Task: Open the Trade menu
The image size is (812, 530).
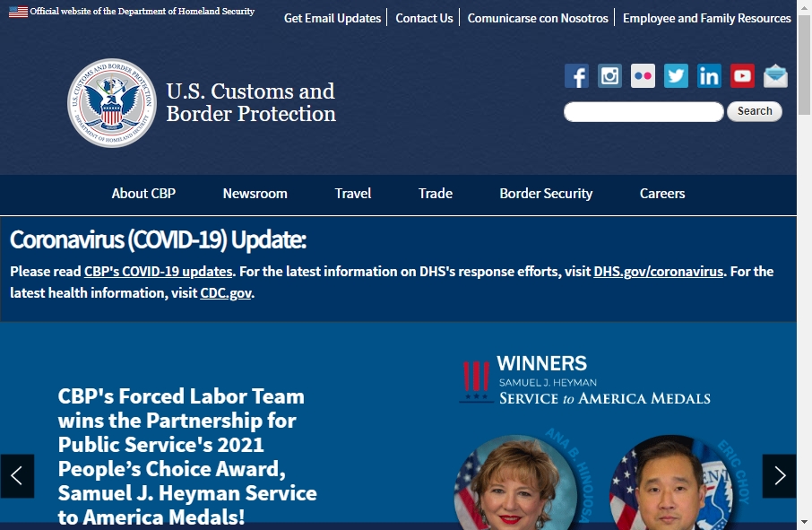Action: click(435, 194)
